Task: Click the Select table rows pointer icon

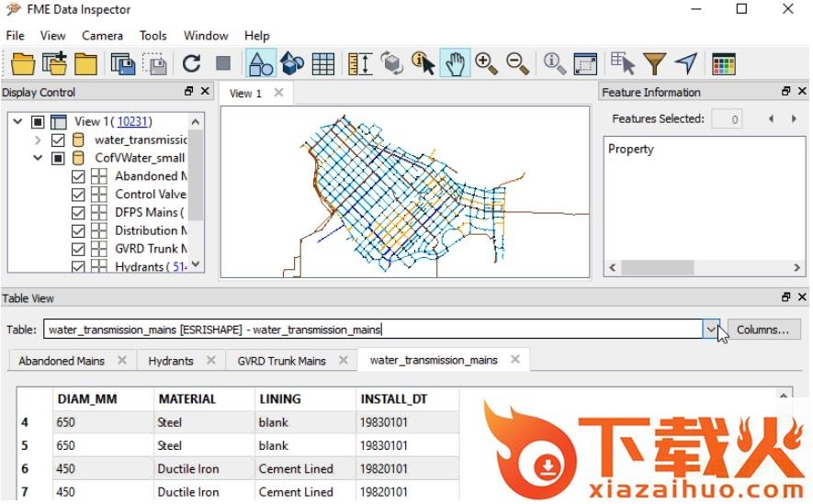Action: coord(623,63)
